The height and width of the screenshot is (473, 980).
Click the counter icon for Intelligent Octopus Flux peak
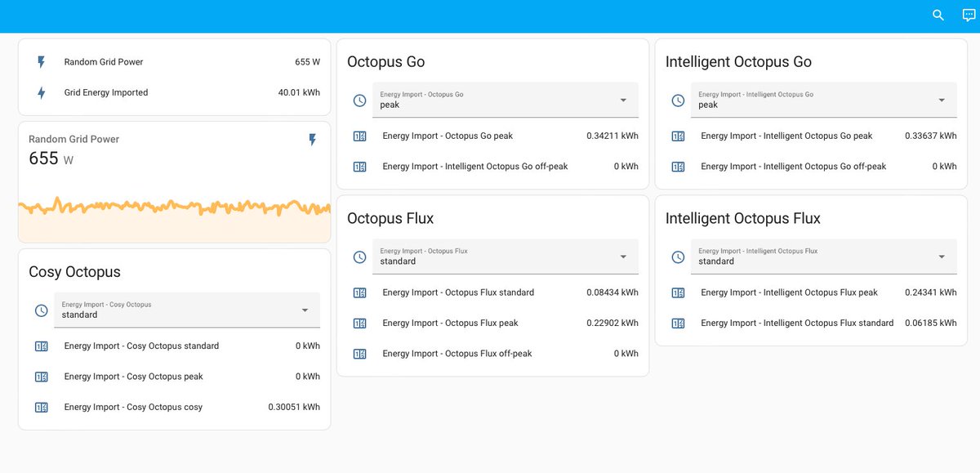[x=679, y=292]
